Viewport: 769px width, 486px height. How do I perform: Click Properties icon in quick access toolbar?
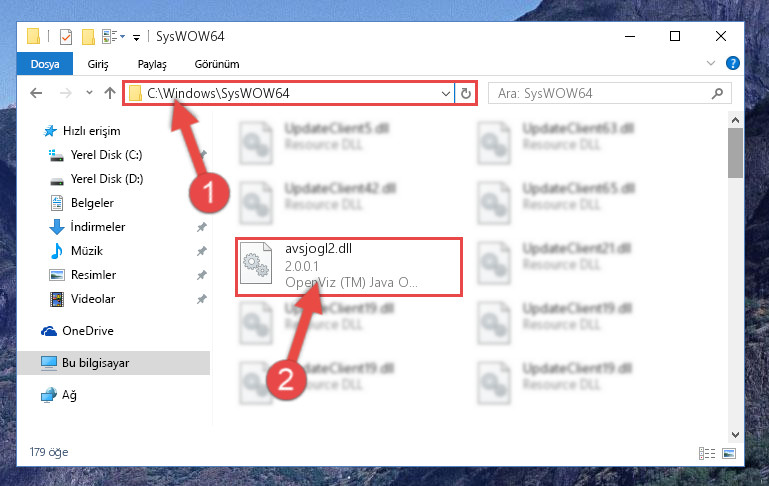pos(66,37)
